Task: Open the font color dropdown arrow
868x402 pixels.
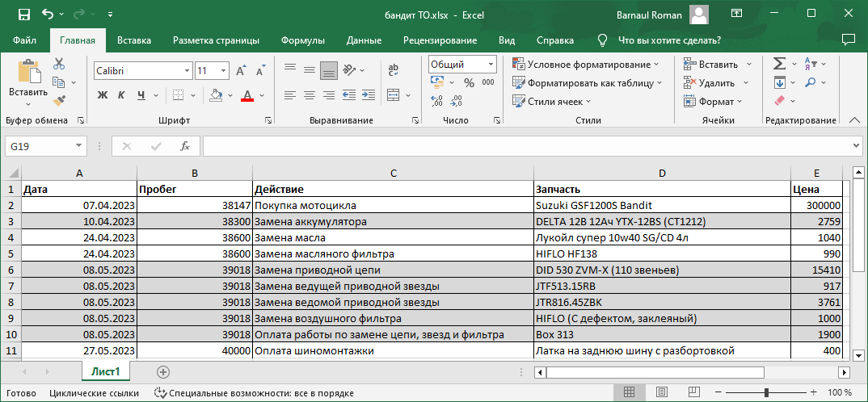Action: [x=262, y=95]
